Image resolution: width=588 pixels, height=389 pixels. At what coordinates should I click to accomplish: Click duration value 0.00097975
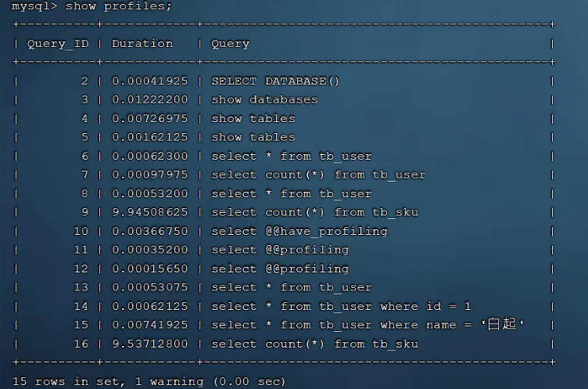pos(150,175)
